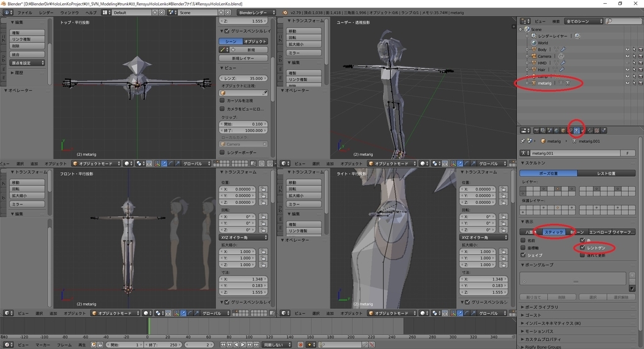Screen dimensions: 644x349
Task: Click the pin icon in properties context row
Action: point(523,141)
